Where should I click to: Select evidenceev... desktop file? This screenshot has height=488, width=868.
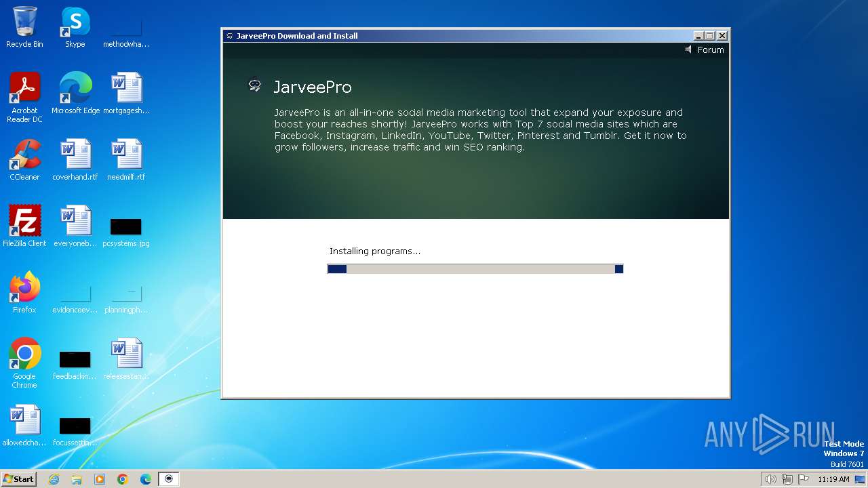click(75, 298)
